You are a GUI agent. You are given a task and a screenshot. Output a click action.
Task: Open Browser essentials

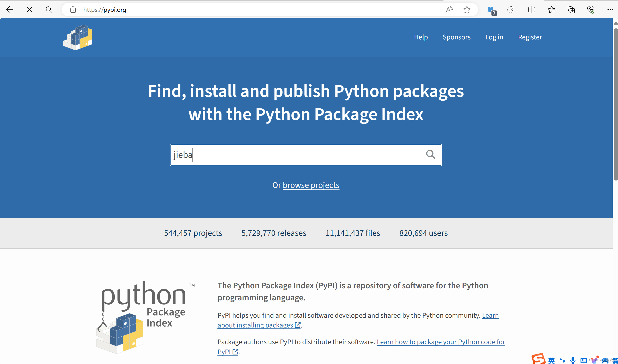[x=591, y=10]
